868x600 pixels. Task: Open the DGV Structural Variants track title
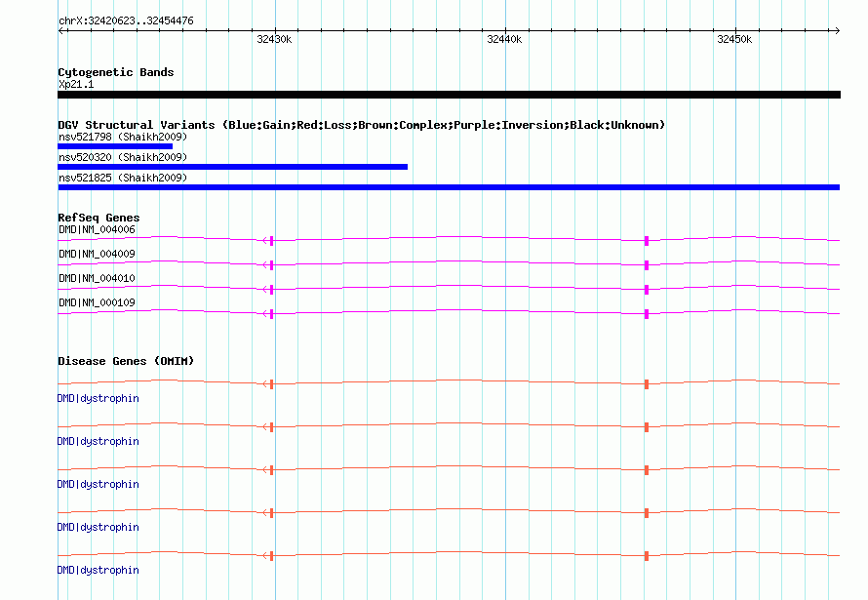[361, 125]
